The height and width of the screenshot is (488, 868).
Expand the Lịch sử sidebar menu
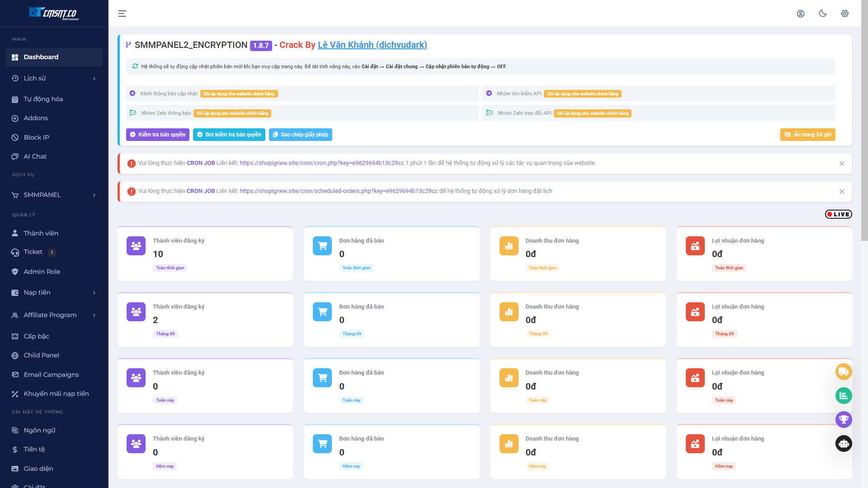pyautogui.click(x=54, y=78)
